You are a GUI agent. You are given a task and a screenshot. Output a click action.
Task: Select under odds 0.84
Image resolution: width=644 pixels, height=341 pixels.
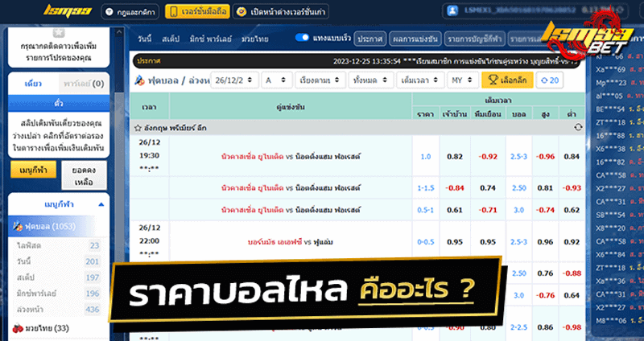click(x=572, y=156)
